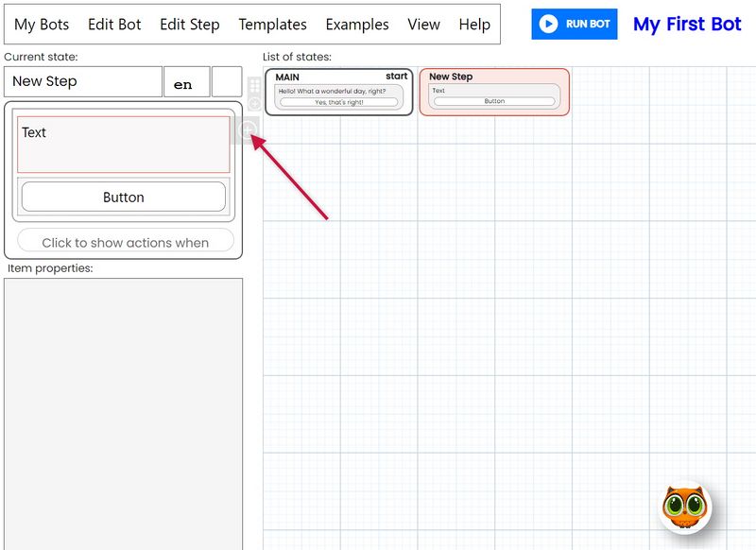
Task: Open the My Bots menu
Action: pos(43,25)
